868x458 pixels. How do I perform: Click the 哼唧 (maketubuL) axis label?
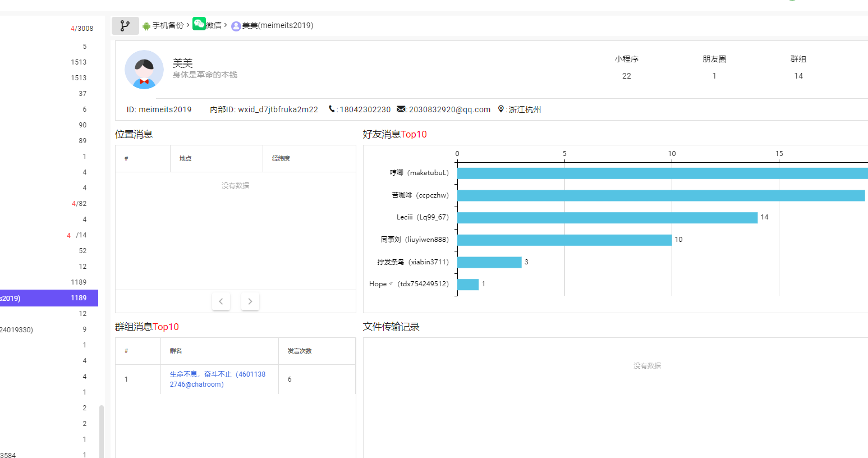pos(419,173)
